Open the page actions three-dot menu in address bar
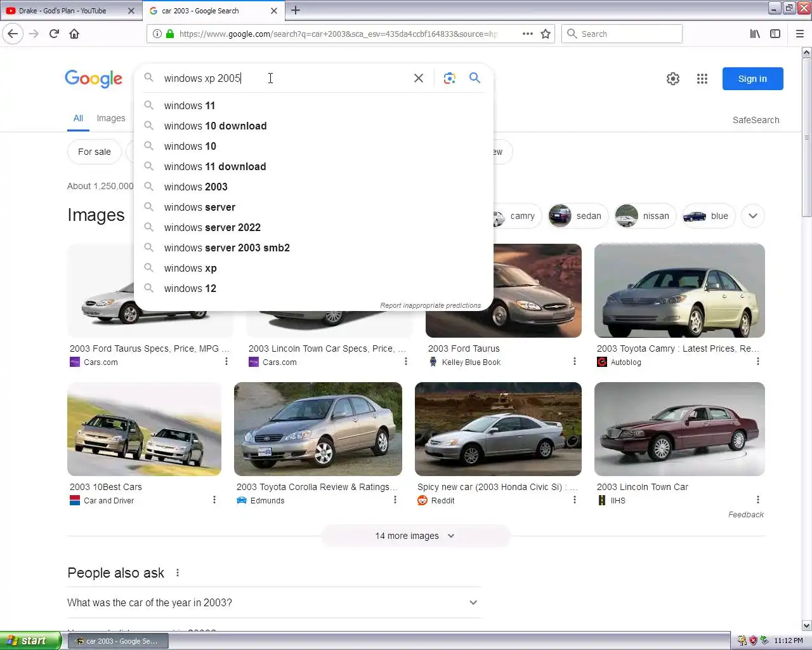The image size is (812, 650). tap(528, 34)
